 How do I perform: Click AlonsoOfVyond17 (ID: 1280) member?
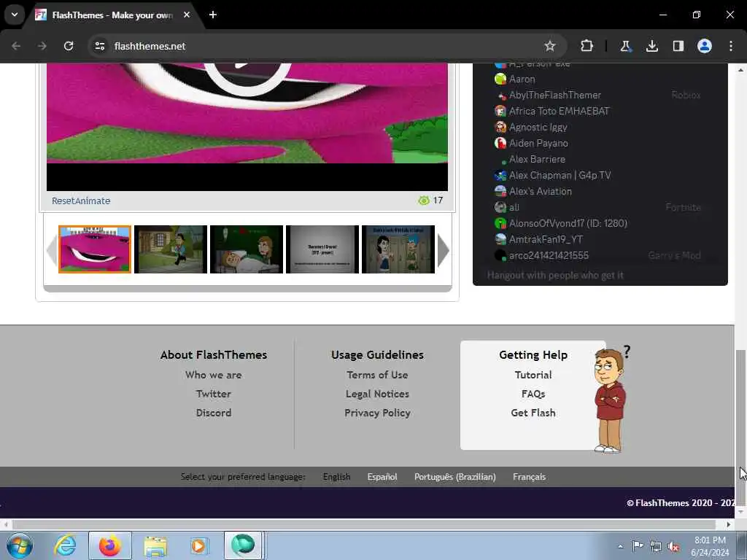point(568,223)
